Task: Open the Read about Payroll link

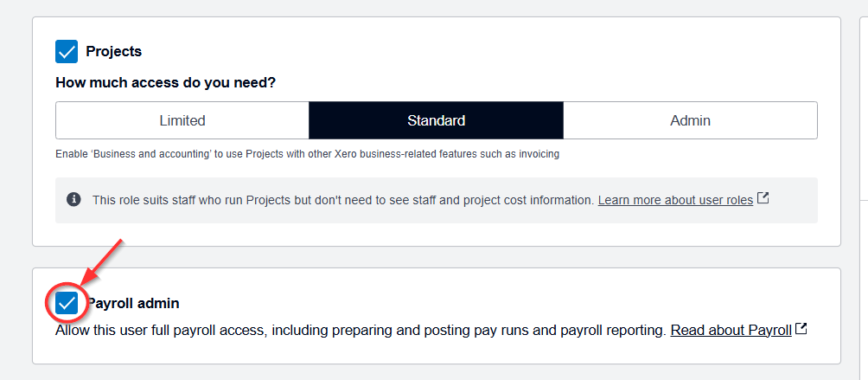Action: (x=731, y=330)
